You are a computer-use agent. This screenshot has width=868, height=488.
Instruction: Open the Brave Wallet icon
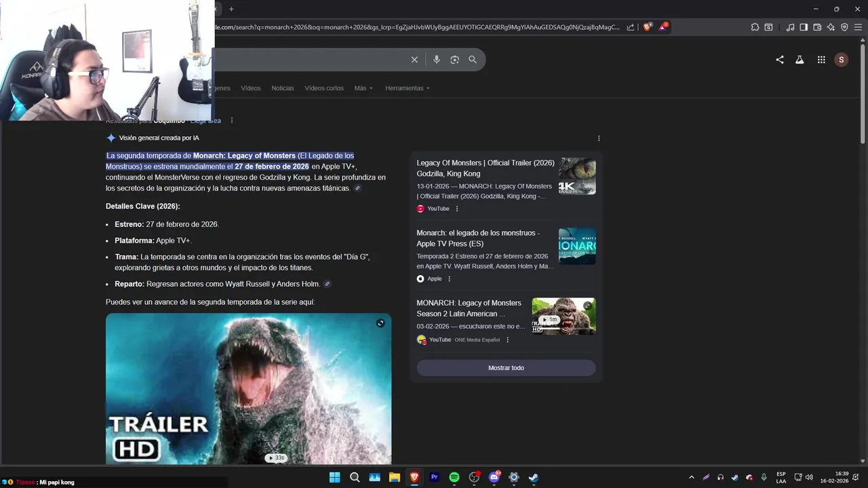point(817,27)
